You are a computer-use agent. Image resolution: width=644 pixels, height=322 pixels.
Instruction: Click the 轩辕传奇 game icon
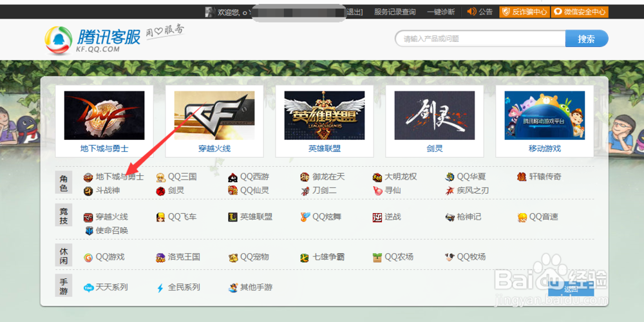522,177
